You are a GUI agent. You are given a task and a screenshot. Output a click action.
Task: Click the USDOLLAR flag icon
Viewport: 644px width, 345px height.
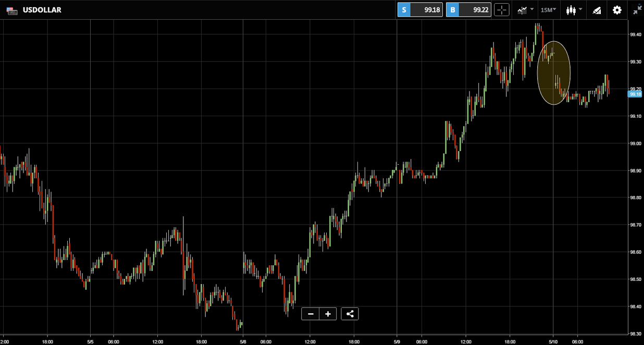tap(11, 10)
